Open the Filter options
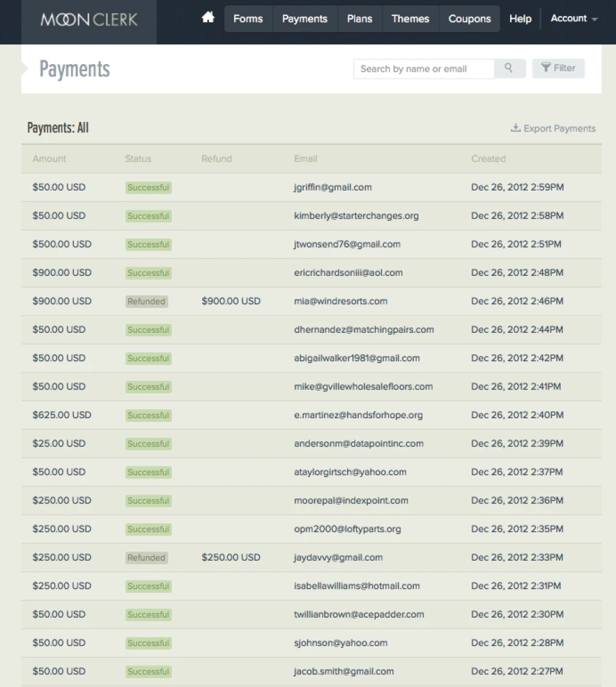 [x=558, y=68]
